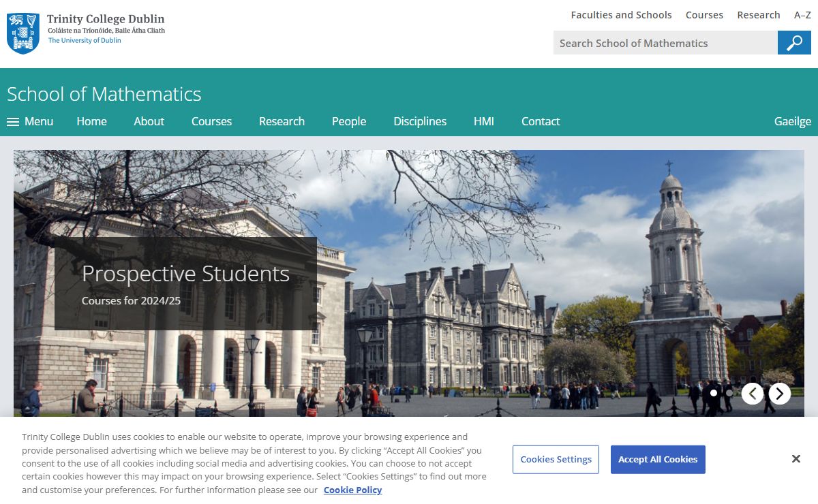Open the top Research link
818x504 pixels.
(x=758, y=15)
